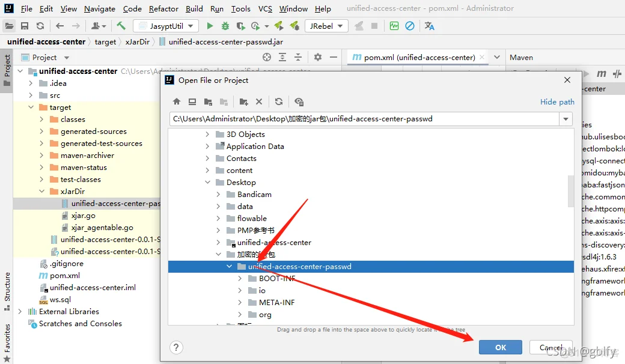Click the Delete X icon in dialog toolbar
Screen dimensions: 625x364
tap(259, 102)
